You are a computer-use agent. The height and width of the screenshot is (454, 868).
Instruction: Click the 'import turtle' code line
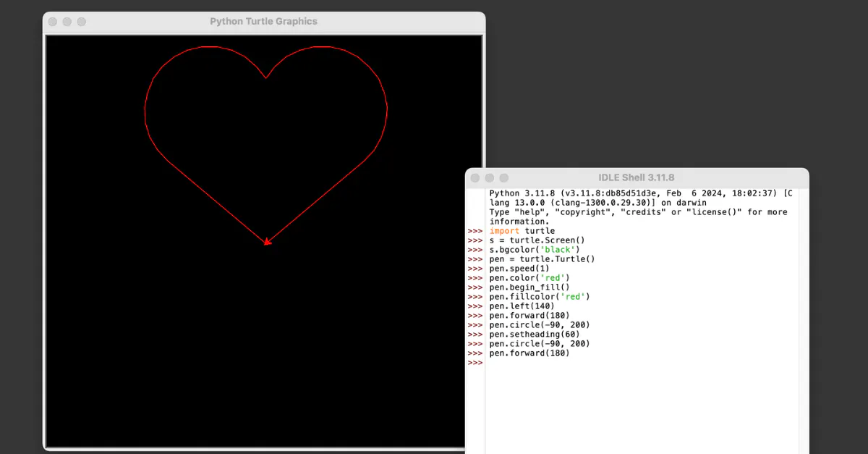coord(522,231)
